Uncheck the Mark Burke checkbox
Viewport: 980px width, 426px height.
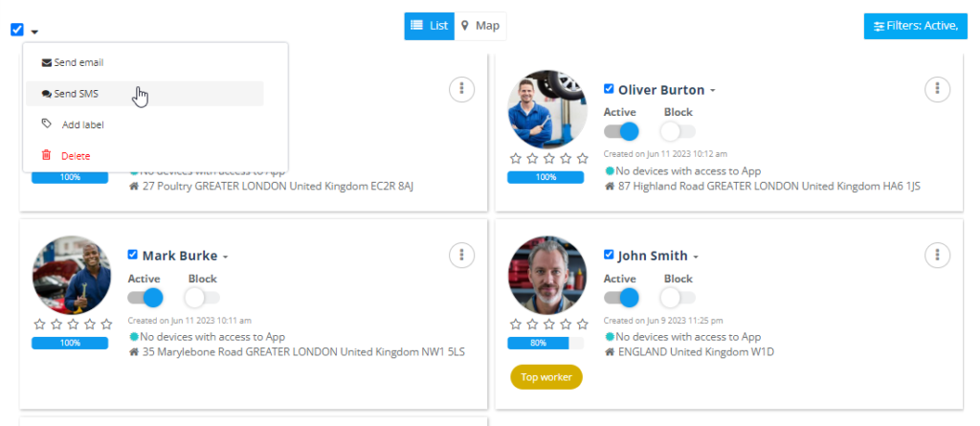tap(132, 255)
